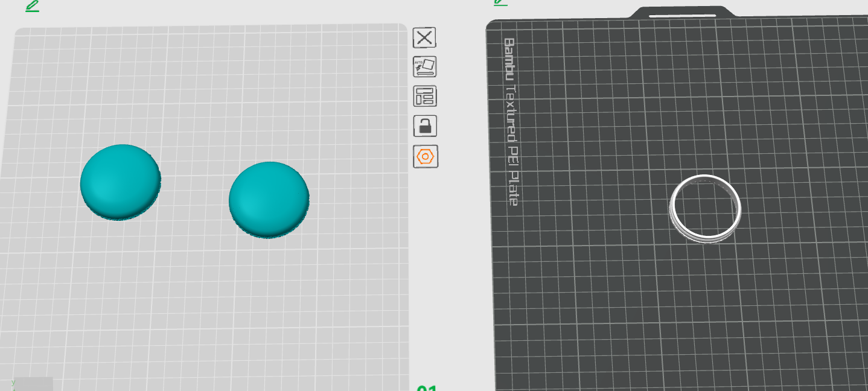Toggle the plate lock icon

pos(424,126)
